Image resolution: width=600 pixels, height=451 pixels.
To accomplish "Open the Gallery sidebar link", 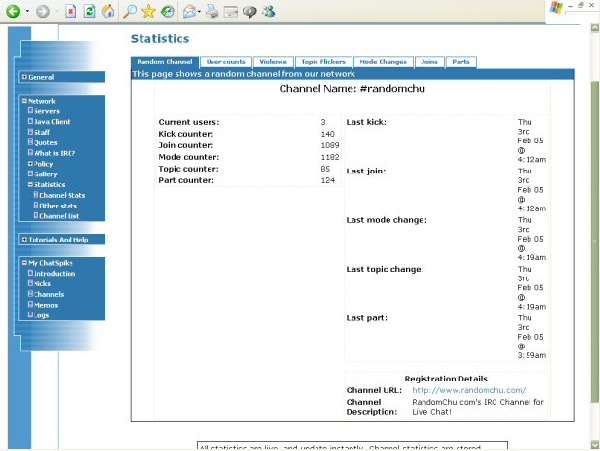I will coord(46,174).
